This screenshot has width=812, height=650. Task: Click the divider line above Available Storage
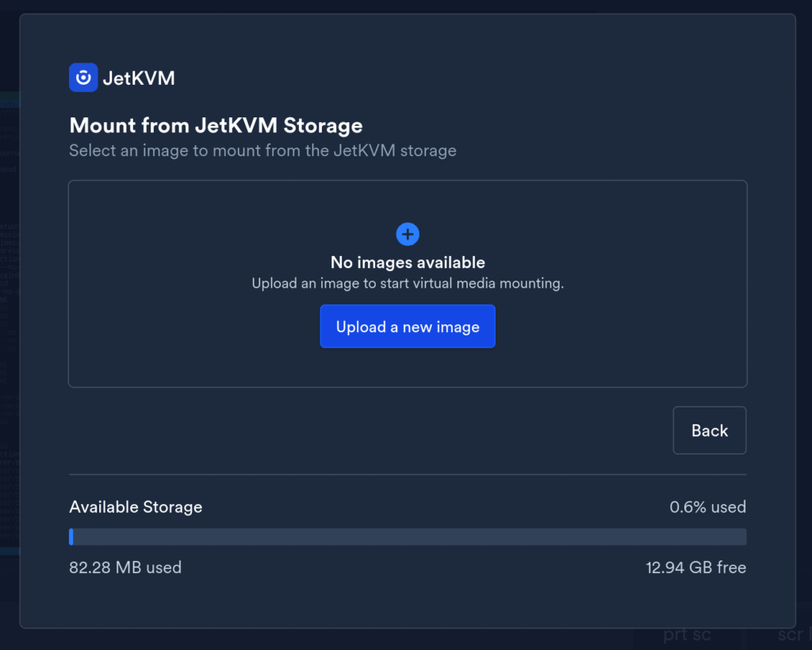(x=408, y=474)
